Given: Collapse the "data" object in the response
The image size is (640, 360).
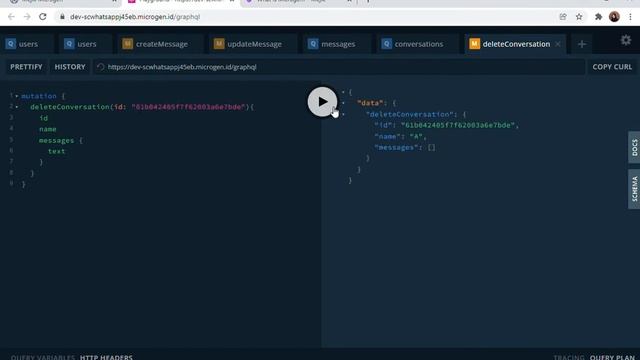Looking at the screenshot, I should (343, 103).
